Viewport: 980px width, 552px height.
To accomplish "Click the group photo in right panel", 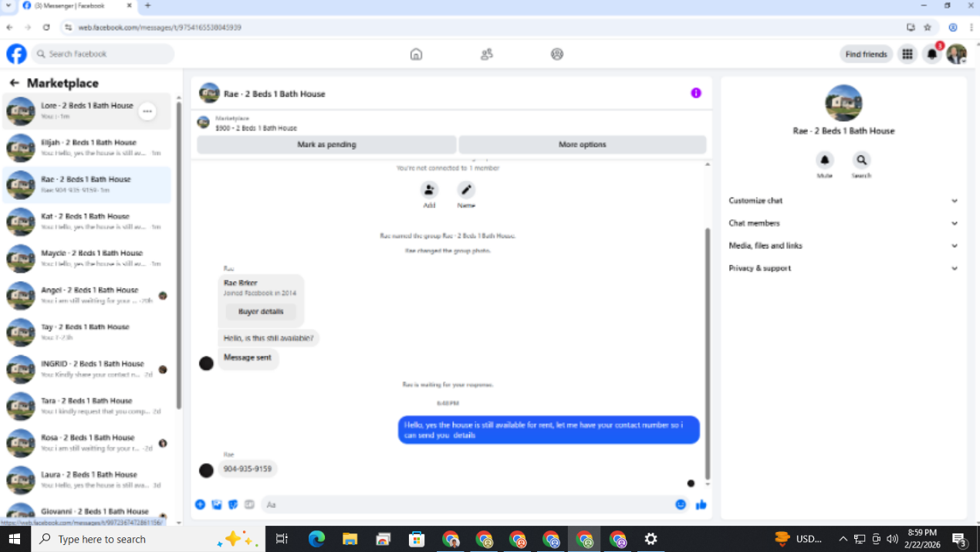I will point(843,103).
